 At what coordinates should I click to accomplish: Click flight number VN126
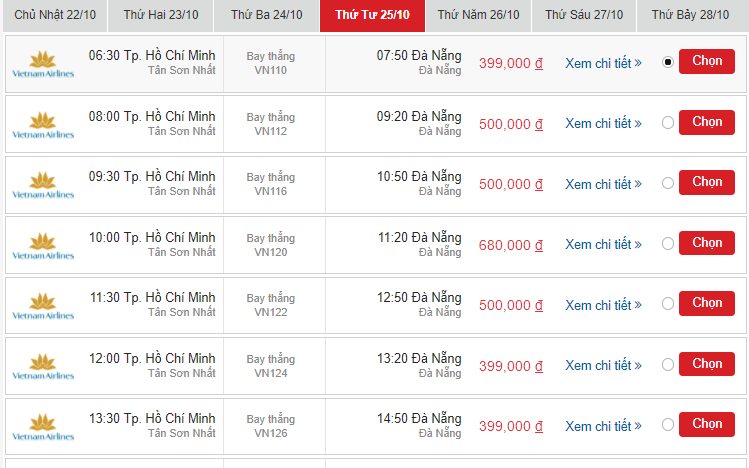270,433
